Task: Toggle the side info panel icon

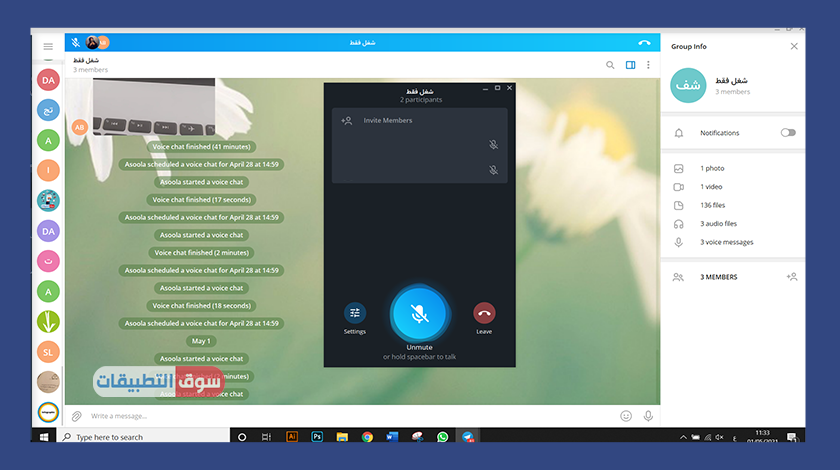Action: tap(631, 65)
